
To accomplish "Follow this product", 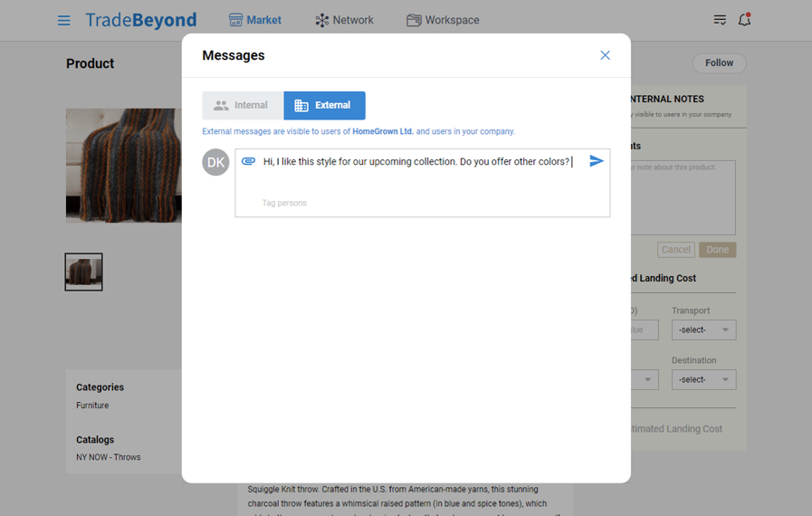I will [x=719, y=62].
